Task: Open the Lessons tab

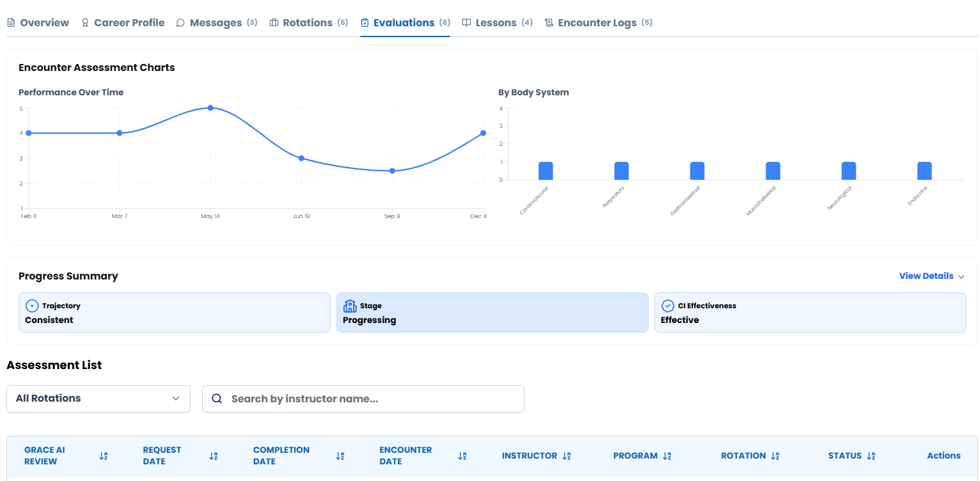Action: click(x=497, y=23)
